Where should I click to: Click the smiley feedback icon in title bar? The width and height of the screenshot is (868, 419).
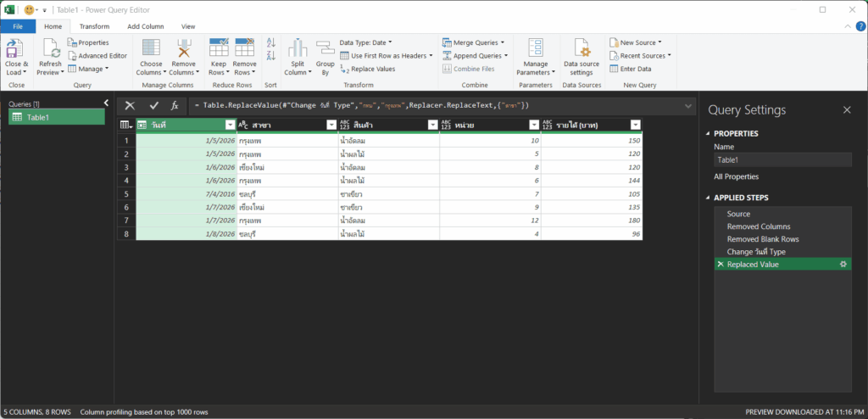29,10
